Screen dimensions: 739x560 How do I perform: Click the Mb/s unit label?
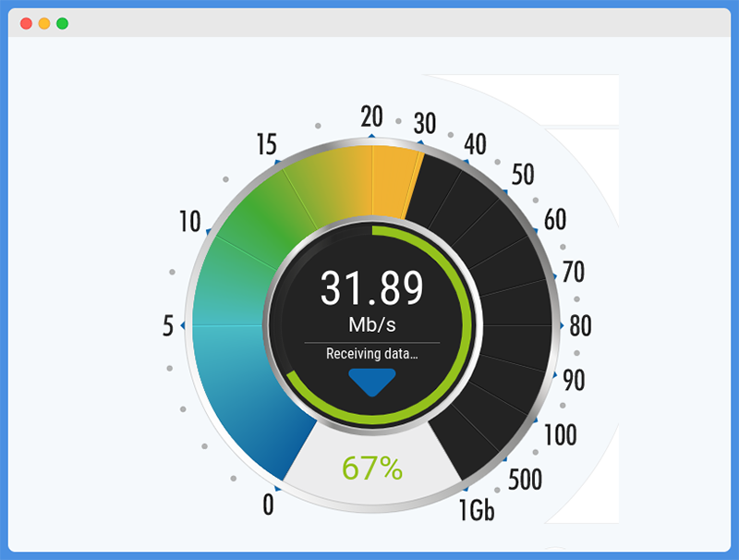[x=372, y=324]
